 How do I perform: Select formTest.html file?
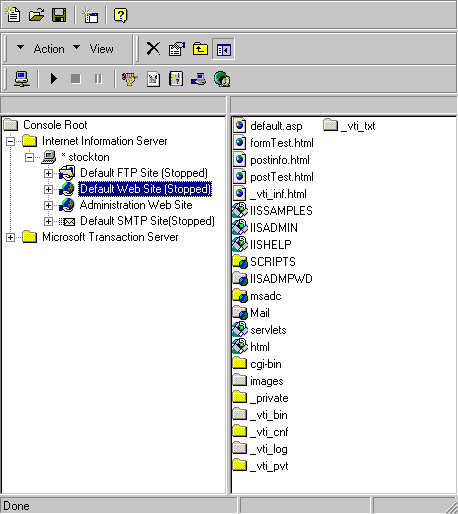(282, 143)
